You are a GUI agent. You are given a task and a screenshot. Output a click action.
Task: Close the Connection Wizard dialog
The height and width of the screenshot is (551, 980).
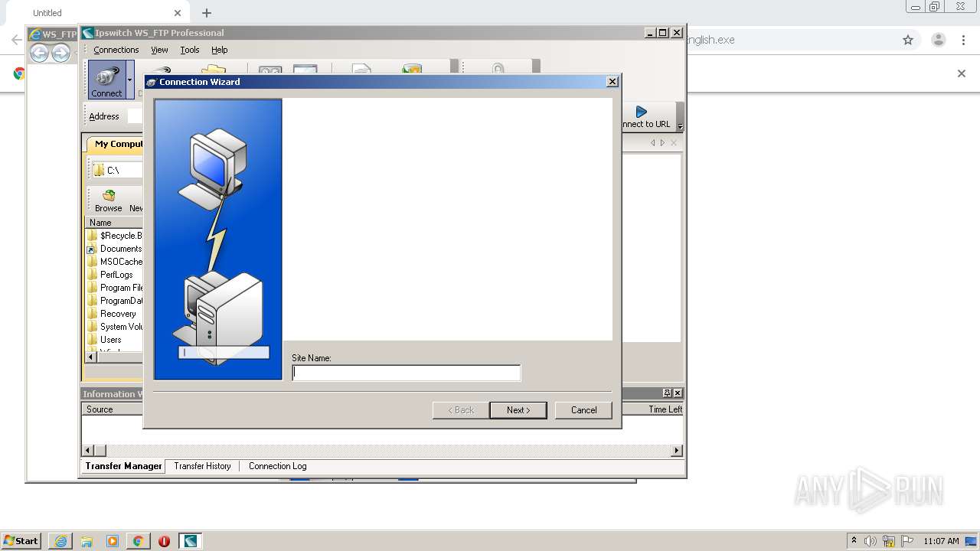612,82
